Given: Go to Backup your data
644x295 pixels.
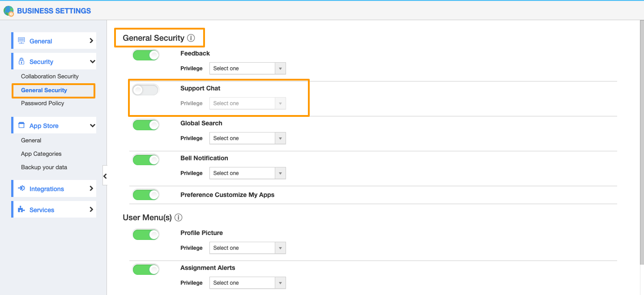Looking at the screenshot, I should [x=44, y=167].
